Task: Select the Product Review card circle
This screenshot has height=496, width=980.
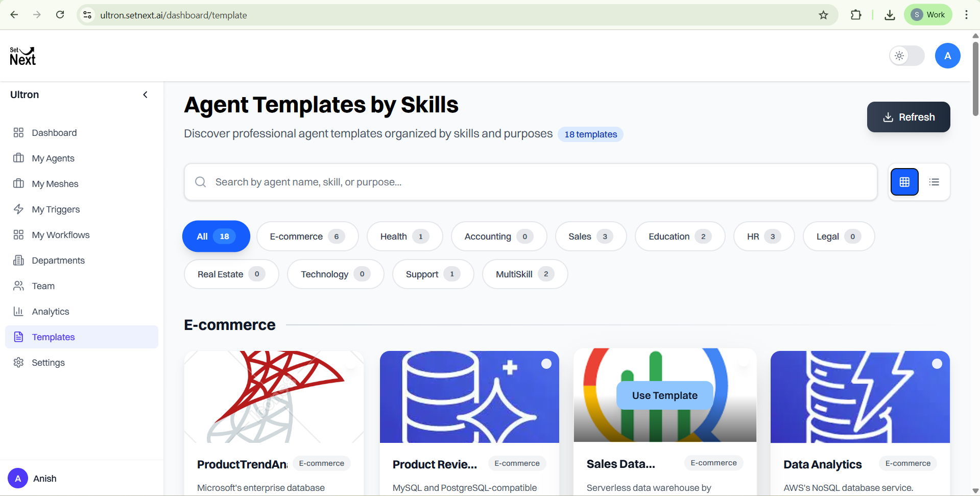Action: (546, 364)
